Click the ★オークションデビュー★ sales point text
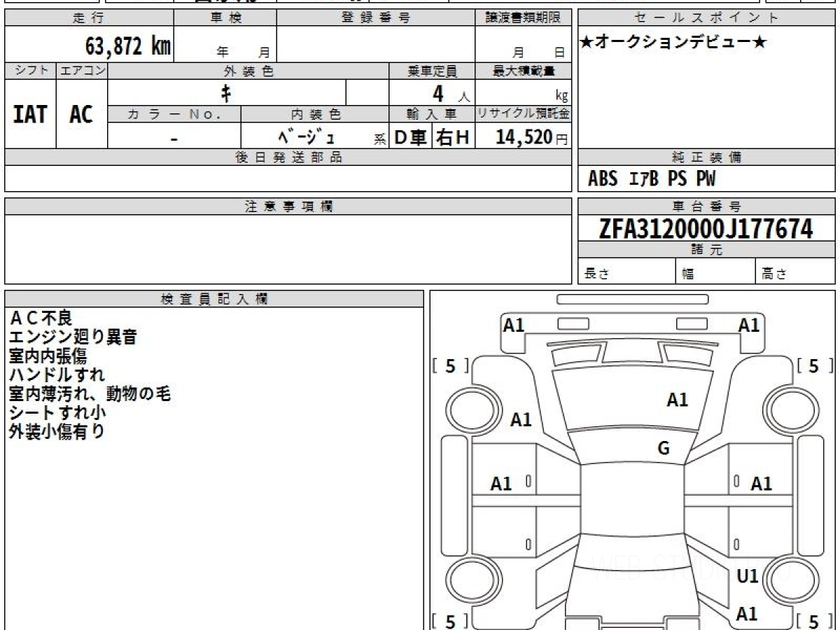Image resolution: width=840 pixels, height=630 pixels. (673, 43)
